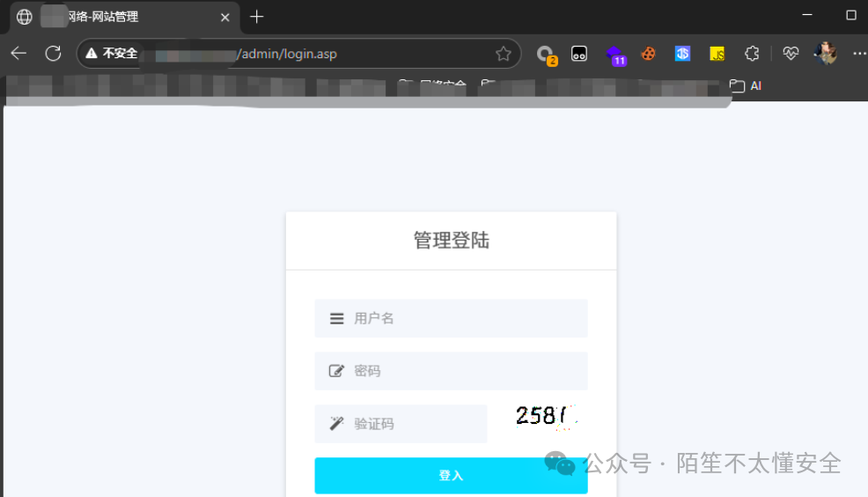Image resolution: width=868 pixels, height=497 pixels.
Task: Open the yellow JS extension icon
Action: (717, 54)
